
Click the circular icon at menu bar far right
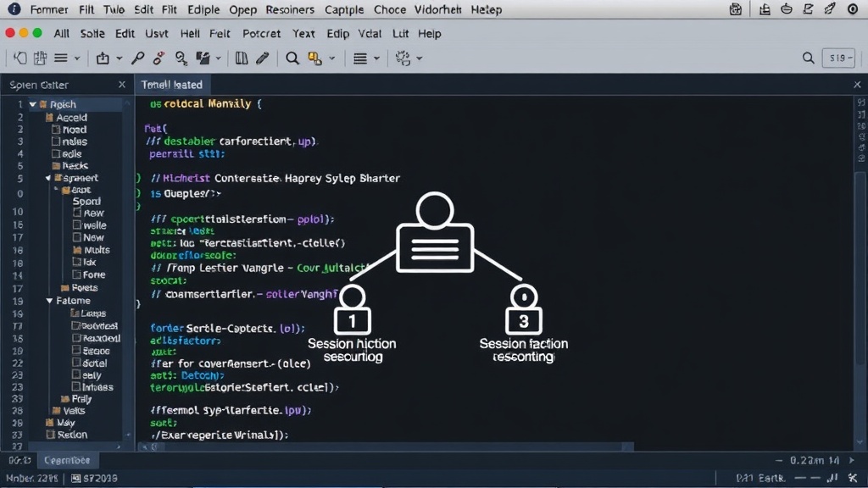853,8
